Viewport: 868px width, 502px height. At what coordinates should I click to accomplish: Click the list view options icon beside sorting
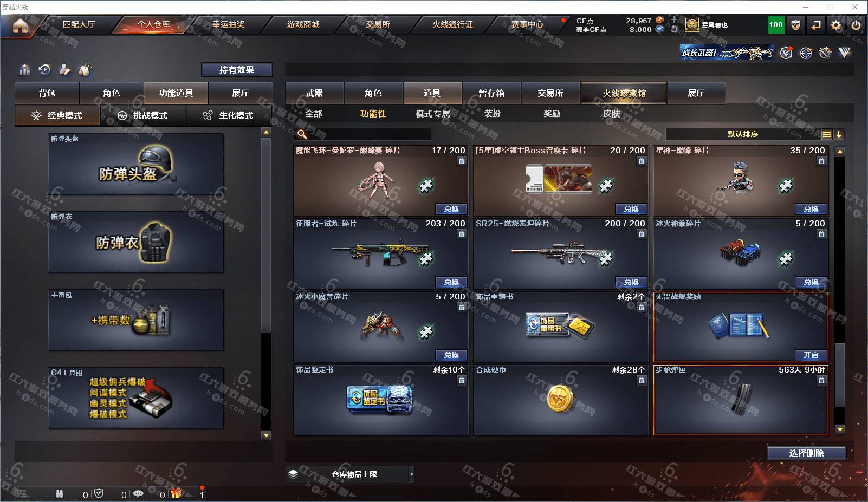826,134
